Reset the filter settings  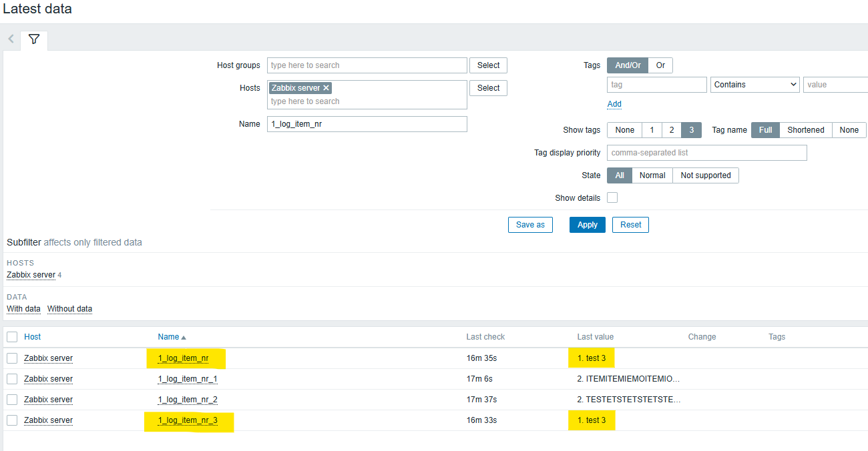630,225
